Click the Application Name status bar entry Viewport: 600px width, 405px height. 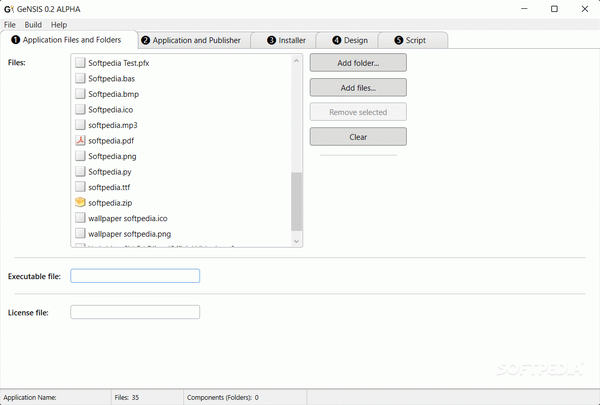tap(30, 397)
